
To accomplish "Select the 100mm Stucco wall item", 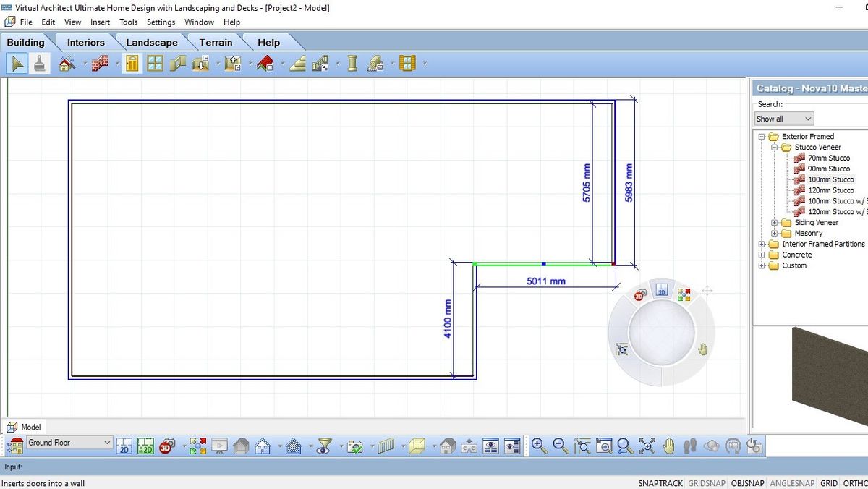I will (831, 179).
